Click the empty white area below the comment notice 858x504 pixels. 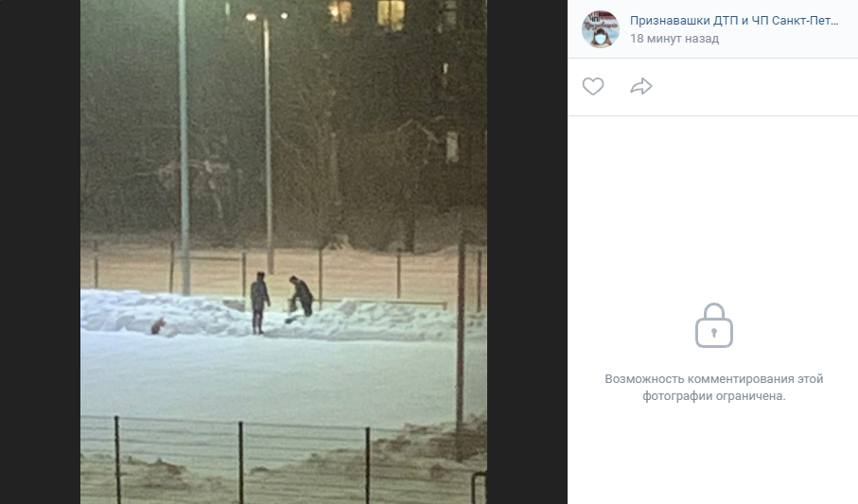pyautogui.click(x=713, y=454)
